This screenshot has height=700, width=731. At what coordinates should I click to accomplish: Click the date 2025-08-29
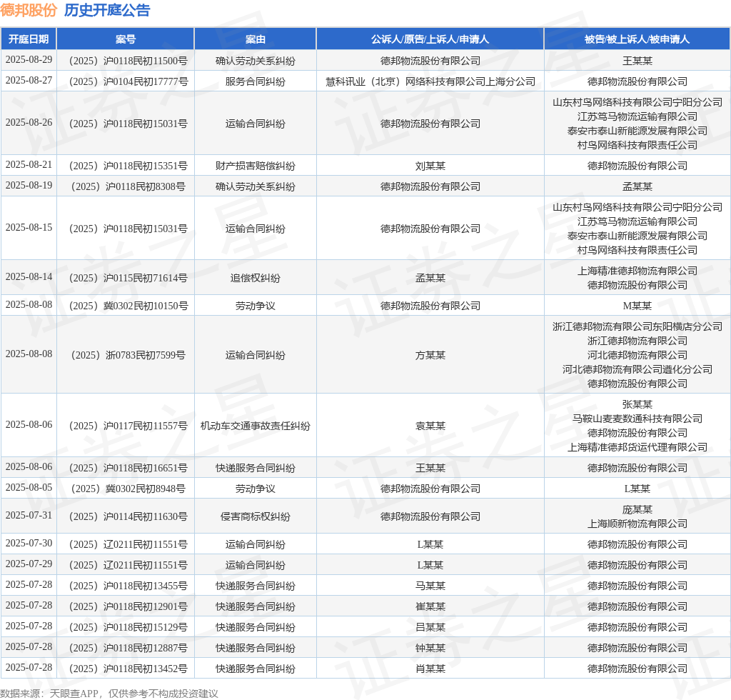tap(29, 60)
